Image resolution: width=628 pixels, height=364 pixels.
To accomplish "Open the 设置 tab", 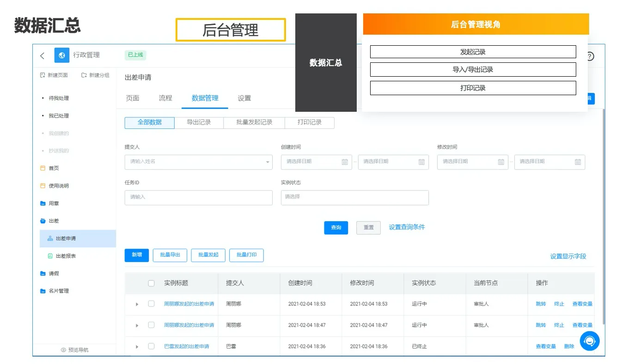I will 244,98.
